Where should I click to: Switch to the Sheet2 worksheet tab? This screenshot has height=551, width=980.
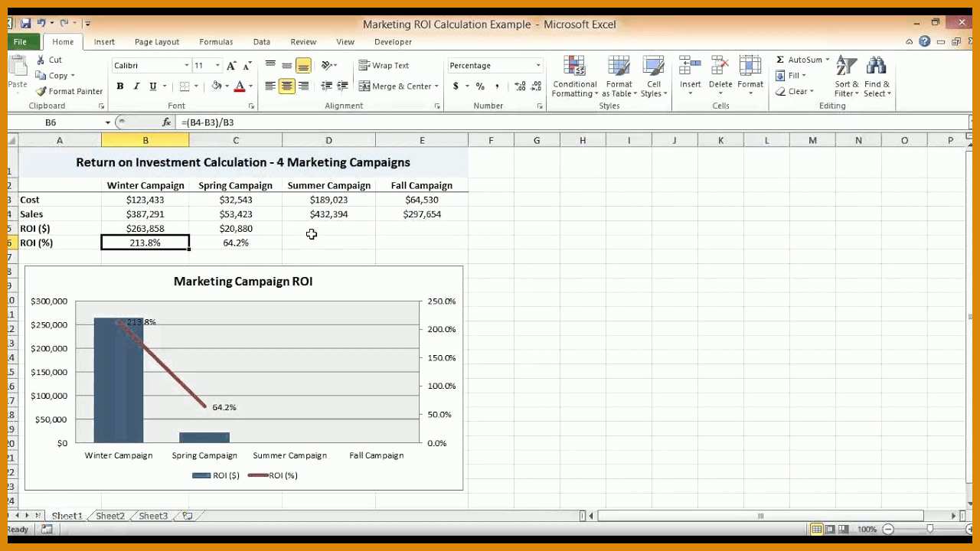point(109,516)
